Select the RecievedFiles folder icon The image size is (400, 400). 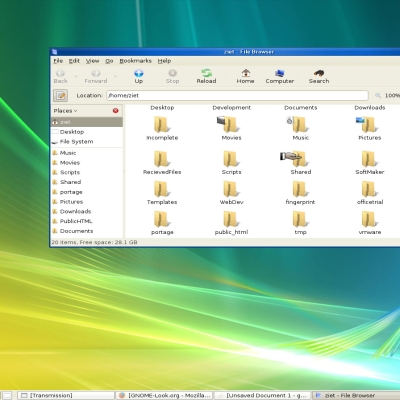[x=162, y=159]
